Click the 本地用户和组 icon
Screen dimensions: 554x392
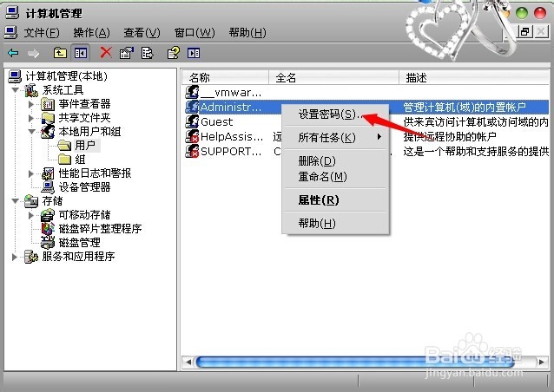tap(48, 132)
